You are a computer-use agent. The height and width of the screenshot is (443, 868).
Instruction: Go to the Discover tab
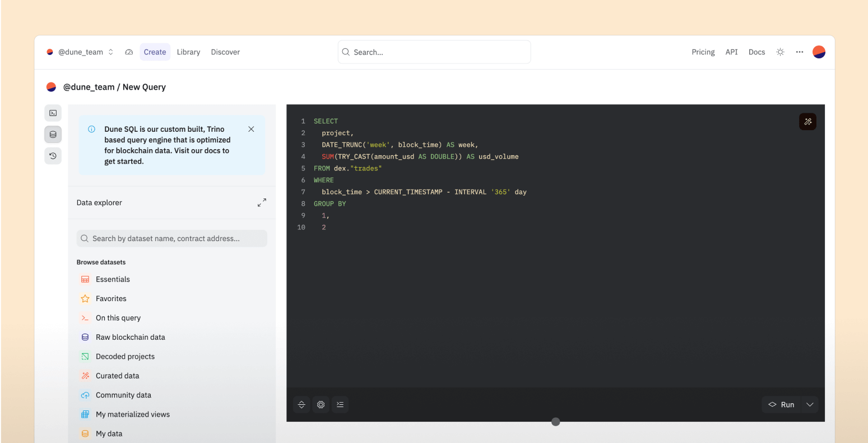click(225, 52)
